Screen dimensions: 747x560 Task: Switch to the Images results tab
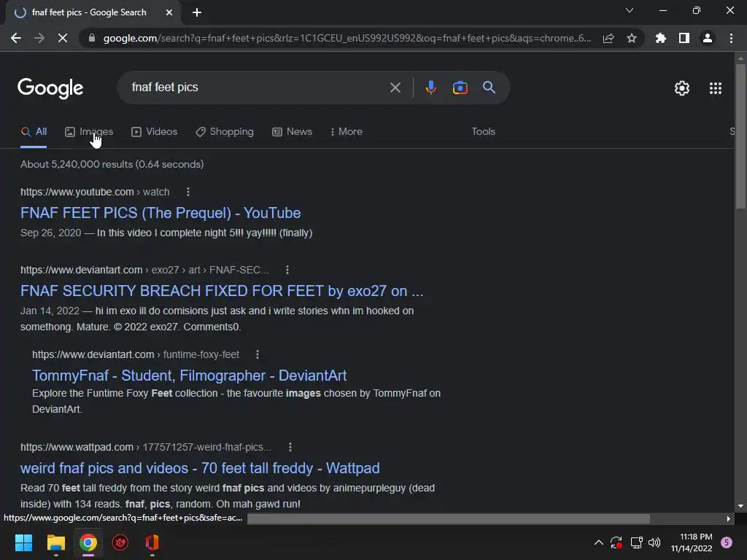pyautogui.click(x=89, y=132)
